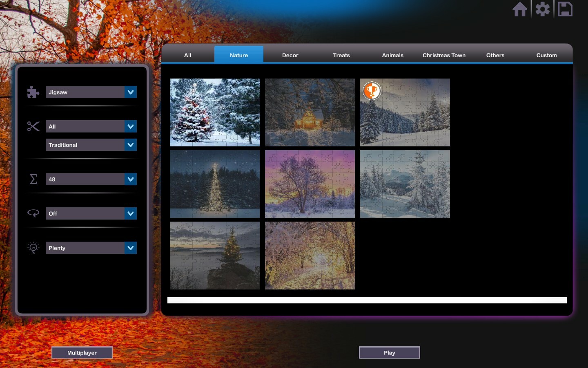Viewport: 588px width, 368px height.
Task: Click the puzzle piece mode icon
Action: click(x=33, y=92)
